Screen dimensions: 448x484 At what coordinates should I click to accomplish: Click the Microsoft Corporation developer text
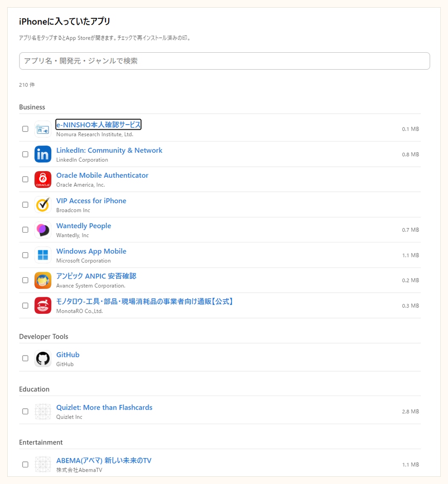(83, 261)
